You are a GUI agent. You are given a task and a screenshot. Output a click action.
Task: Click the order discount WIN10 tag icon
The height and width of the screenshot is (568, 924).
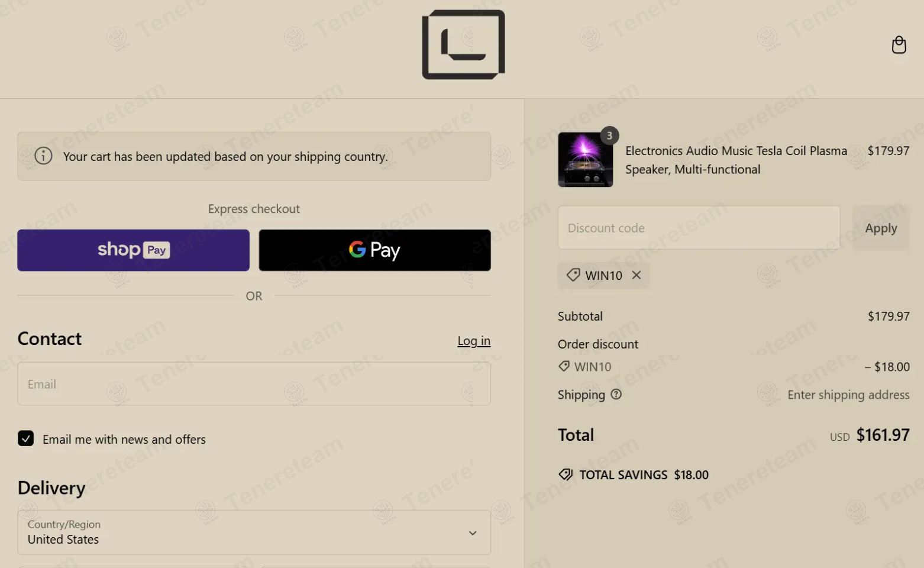click(564, 366)
